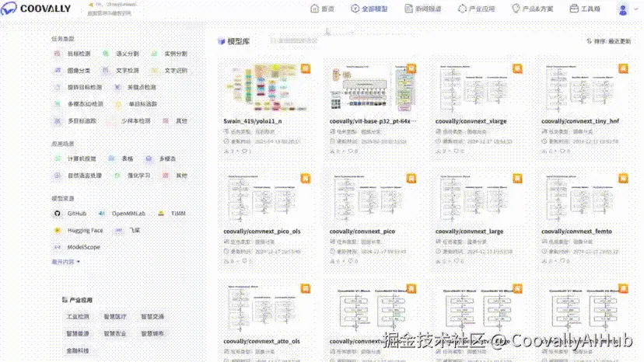Select 表格 application scenario
This screenshot has width=644, height=362.
pos(121,158)
